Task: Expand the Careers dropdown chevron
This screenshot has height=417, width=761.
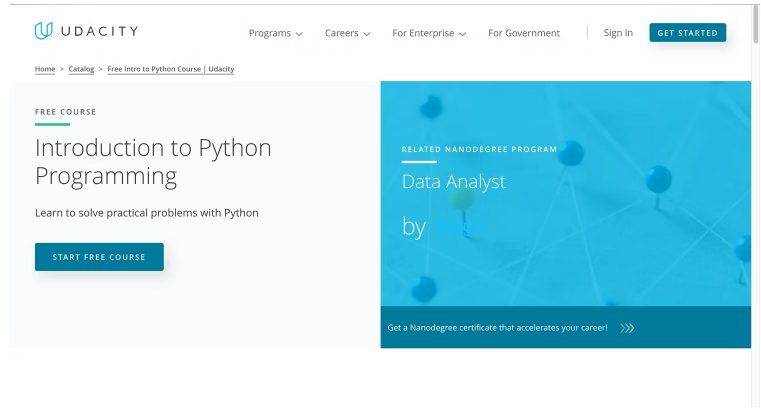Action: (367, 34)
